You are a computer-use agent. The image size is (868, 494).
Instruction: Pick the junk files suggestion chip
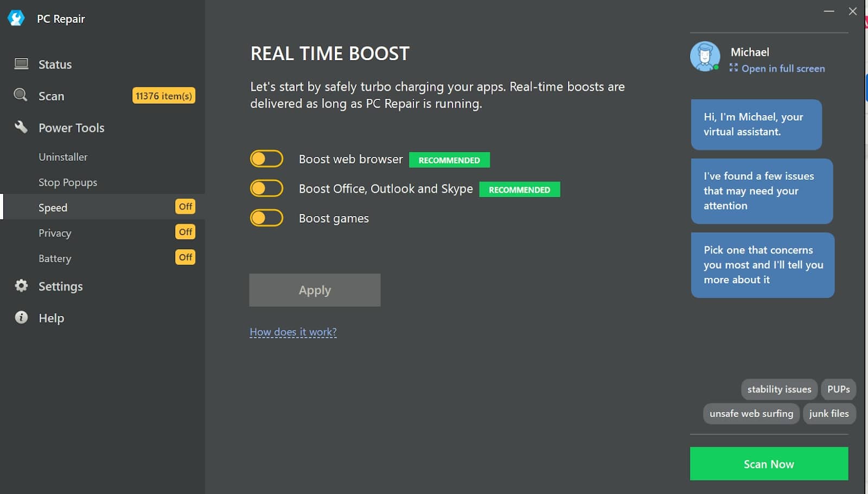point(828,414)
